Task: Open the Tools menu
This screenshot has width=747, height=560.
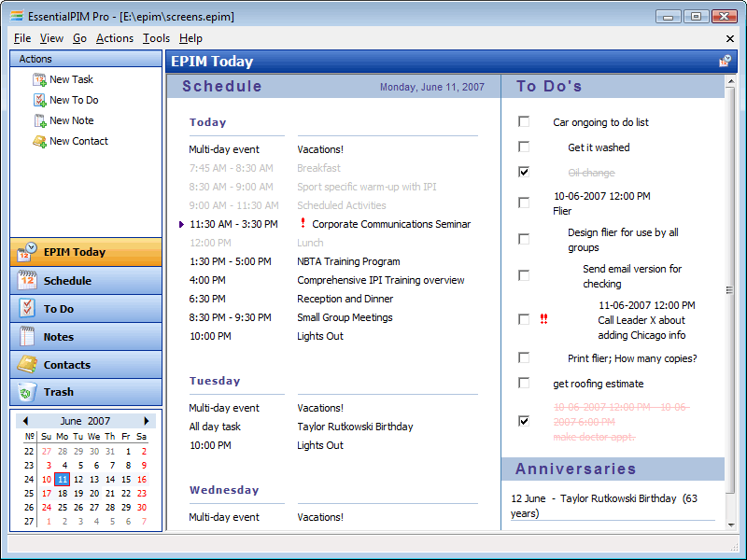Action: click(x=156, y=38)
